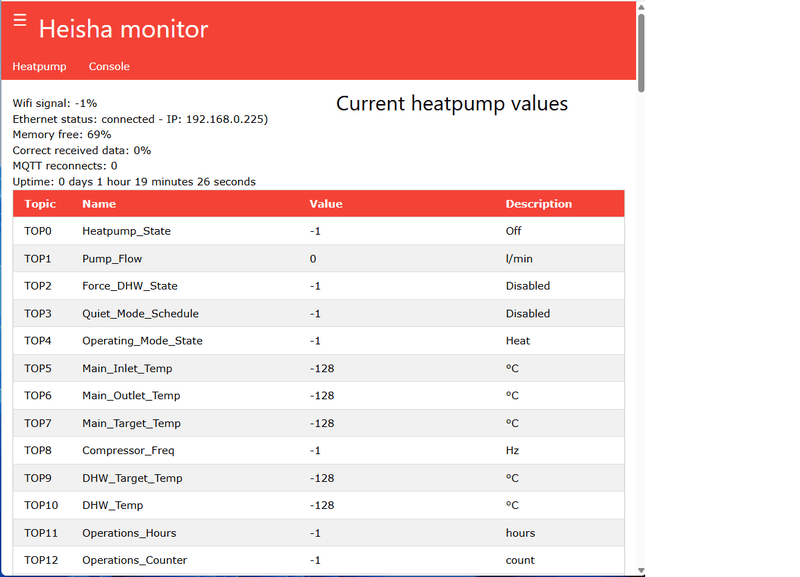The height and width of the screenshot is (577, 800).
Task: Click the scrollbar down arrow
Action: (x=641, y=570)
